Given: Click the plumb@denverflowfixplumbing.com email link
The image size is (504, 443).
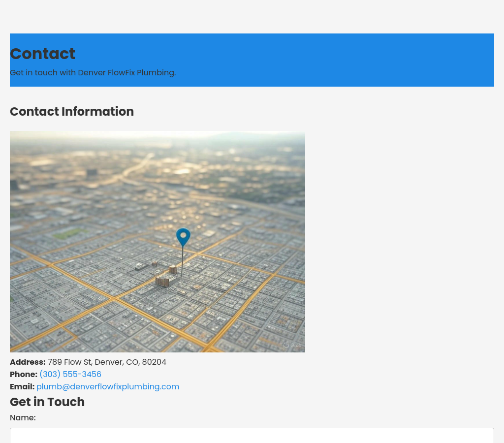Looking at the screenshot, I should click(108, 386).
